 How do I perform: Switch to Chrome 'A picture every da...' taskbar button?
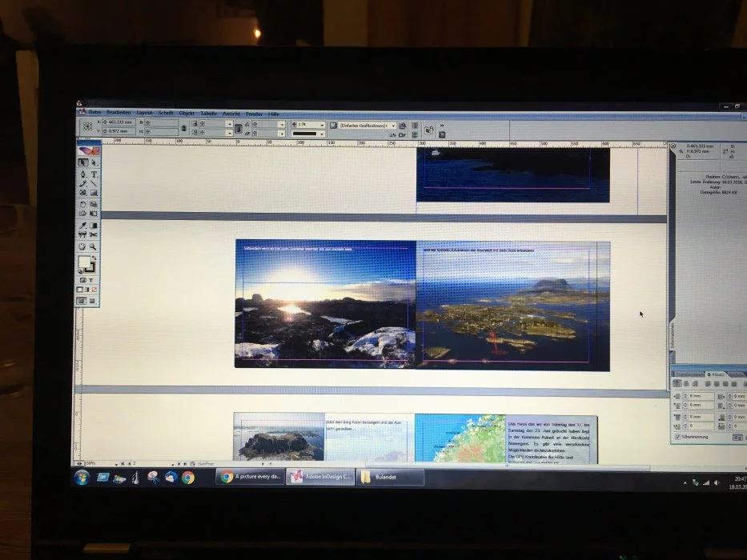click(x=251, y=477)
